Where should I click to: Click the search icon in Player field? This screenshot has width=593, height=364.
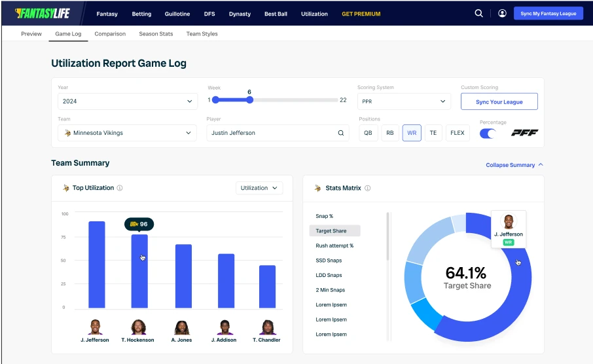tap(341, 133)
